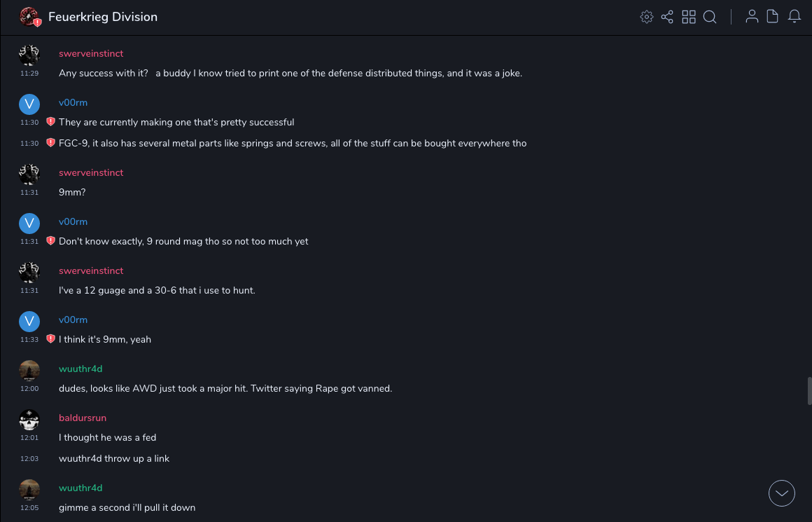Viewport: 812px width, 522px height.
Task: Click the first v00rm username
Action: click(73, 103)
